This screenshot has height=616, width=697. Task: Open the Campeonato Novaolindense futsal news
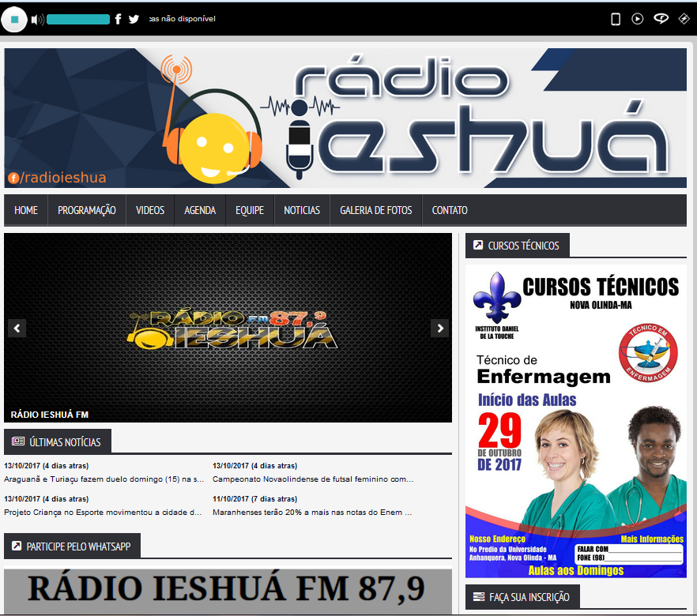[x=313, y=479]
